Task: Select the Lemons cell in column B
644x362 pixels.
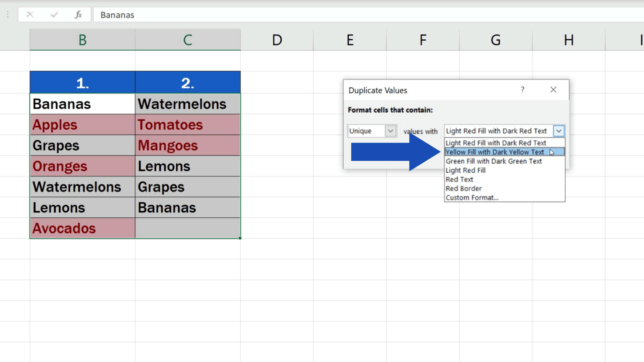Action: click(83, 207)
